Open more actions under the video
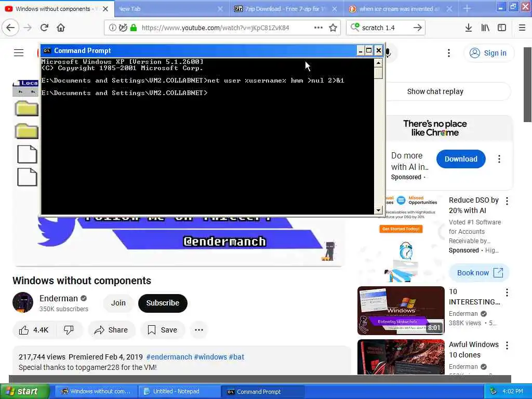Image resolution: width=532 pixels, height=399 pixels. [x=199, y=330]
